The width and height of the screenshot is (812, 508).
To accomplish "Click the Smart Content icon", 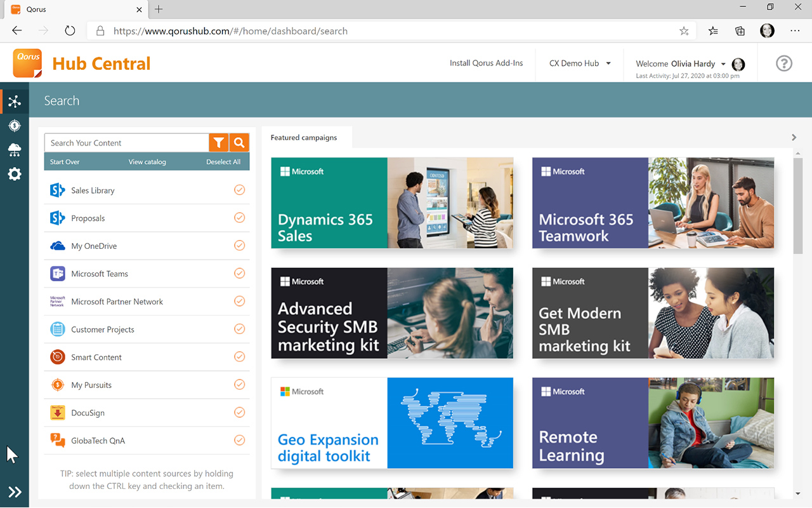I will pos(58,357).
